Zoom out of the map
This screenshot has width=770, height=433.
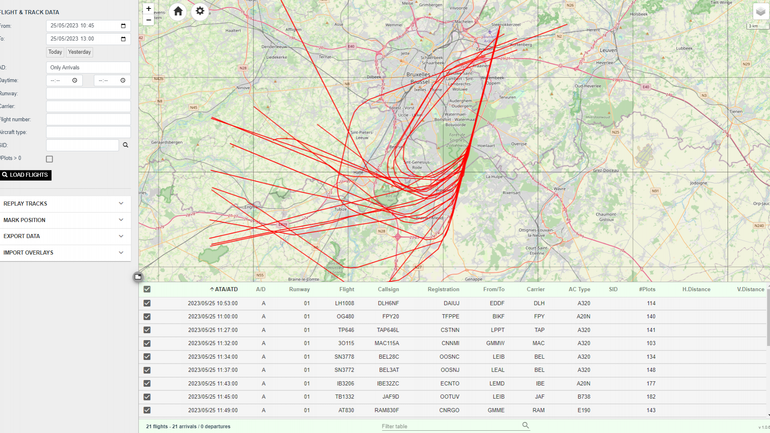pyautogui.click(x=149, y=20)
